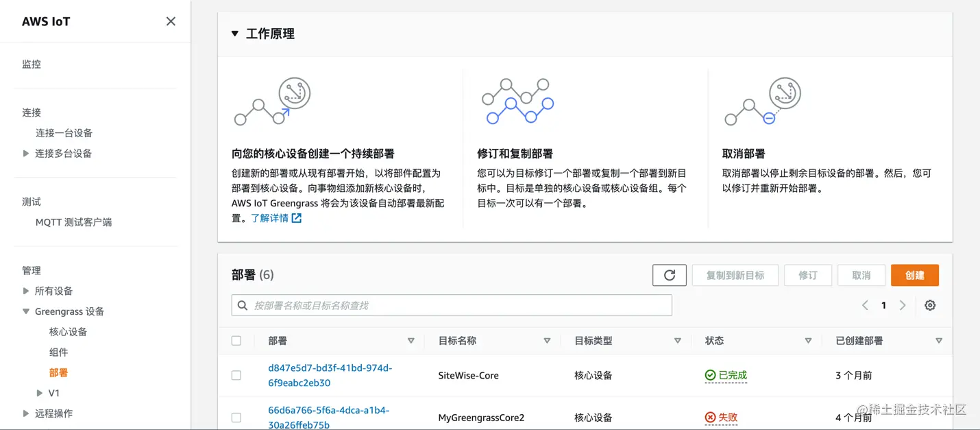The image size is (980, 430).
Task: Click the 管理 section heading
Action: point(32,270)
